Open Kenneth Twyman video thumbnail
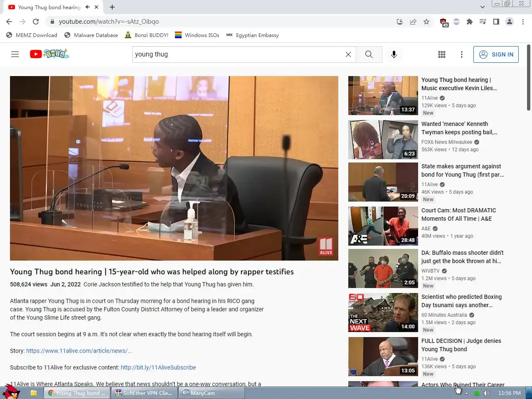Viewport: 532px width, 399px height. coord(383,140)
